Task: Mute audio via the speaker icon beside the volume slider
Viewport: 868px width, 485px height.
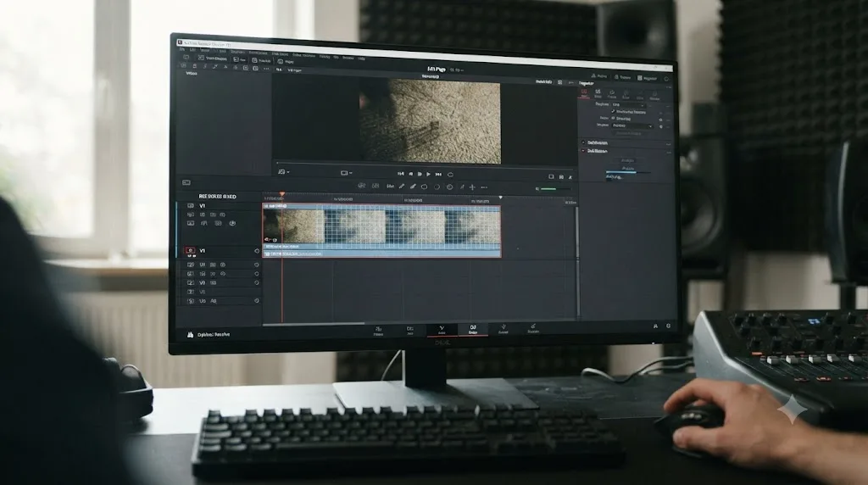Action: pyautogui.click(x=537, y=189)
